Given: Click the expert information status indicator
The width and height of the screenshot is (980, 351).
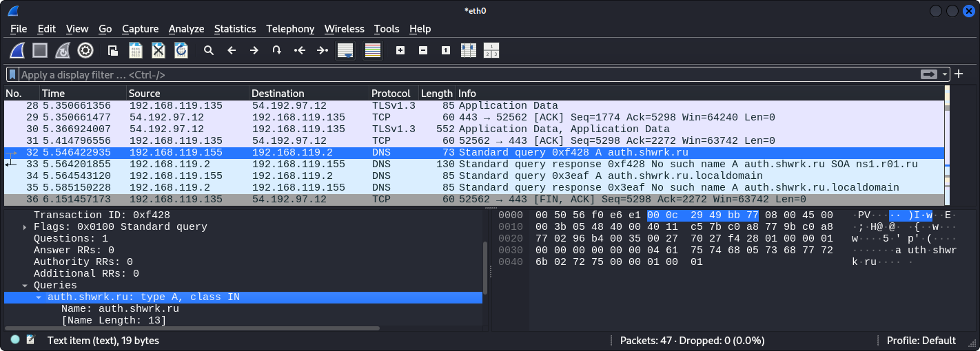Looking at the screenshot, I should tap(15, 340).
